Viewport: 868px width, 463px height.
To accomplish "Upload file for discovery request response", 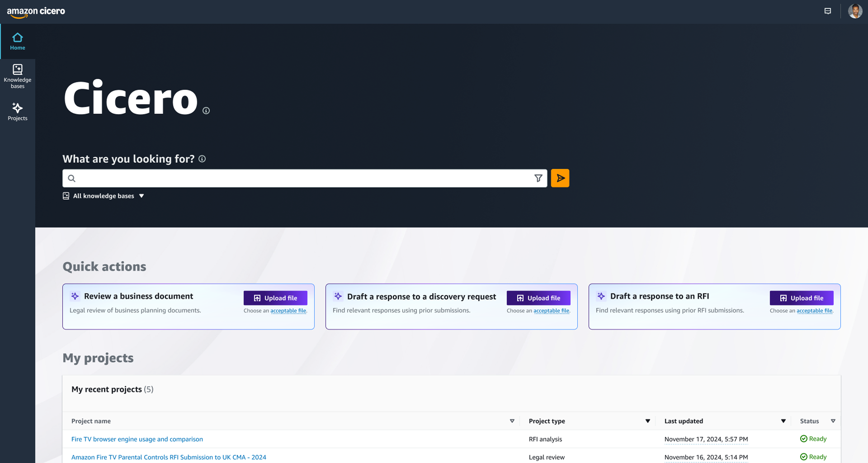I will click(x=538, y=298).
